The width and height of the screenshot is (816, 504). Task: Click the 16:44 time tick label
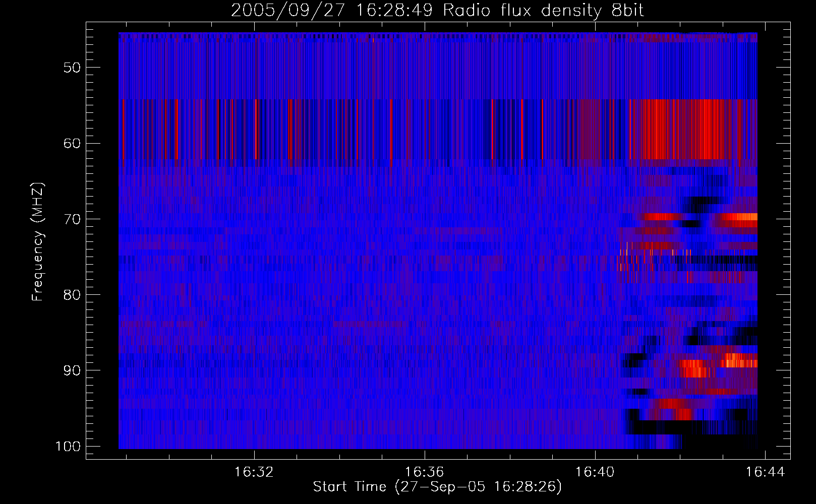click(766, 472)
